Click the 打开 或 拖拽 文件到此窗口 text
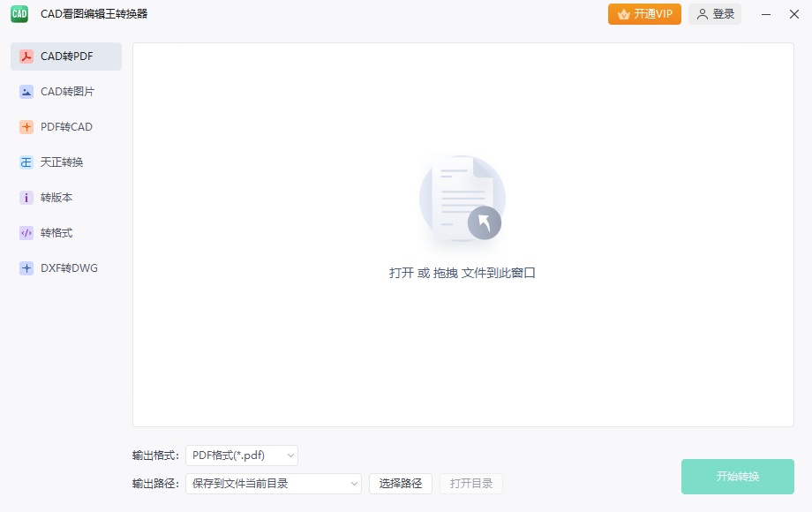Screen dimensions: 812x512 462,273
